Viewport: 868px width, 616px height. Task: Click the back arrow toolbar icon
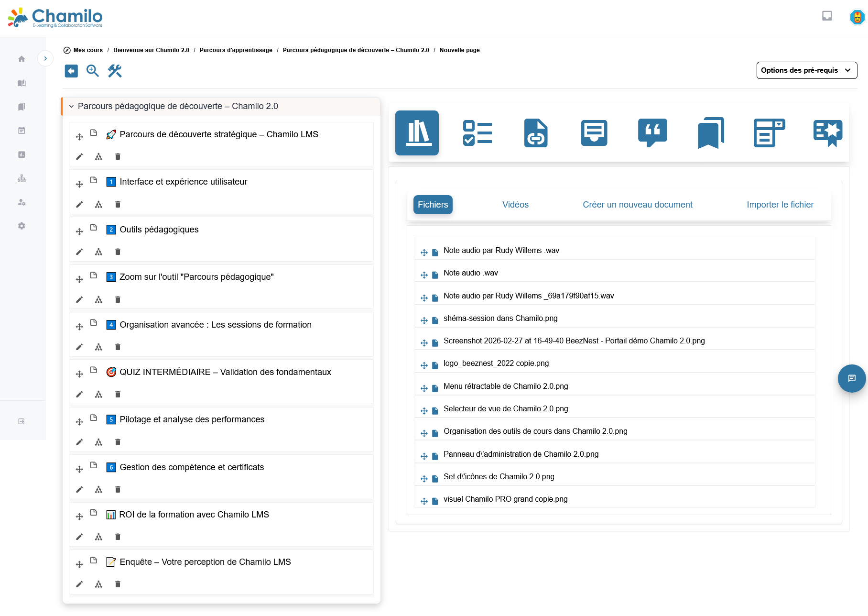pyautogui.click(x=71, y=71)
